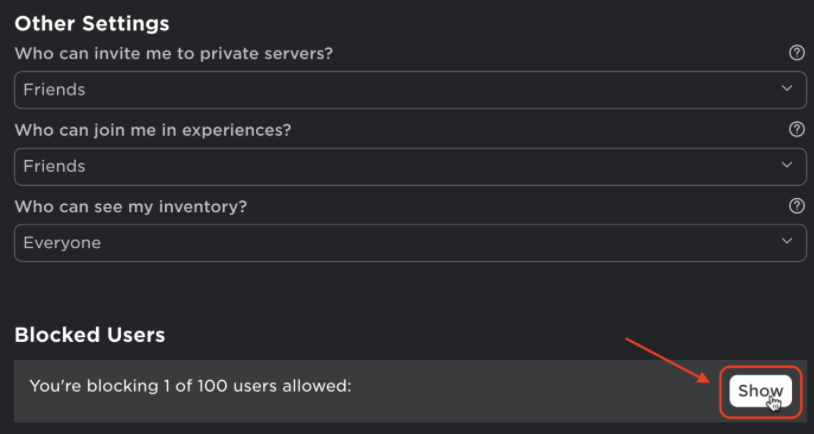This screenshot has height=434, width=814.
Task: Select the Friends value under join experiences
Action: [x=54, y=166]
